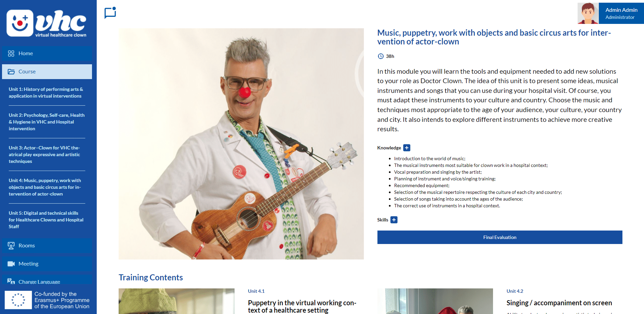Open Unit 5: Digital and technical skills
Screen dimensions: 644x314
46,220
